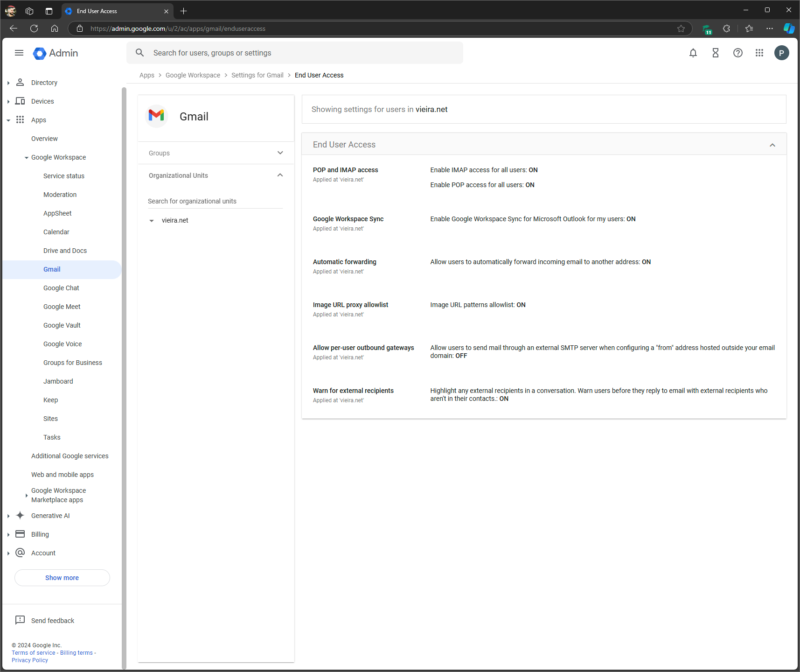
Task: Edit Google Workspace Sync setting
Action: click(x=544, y=223)
